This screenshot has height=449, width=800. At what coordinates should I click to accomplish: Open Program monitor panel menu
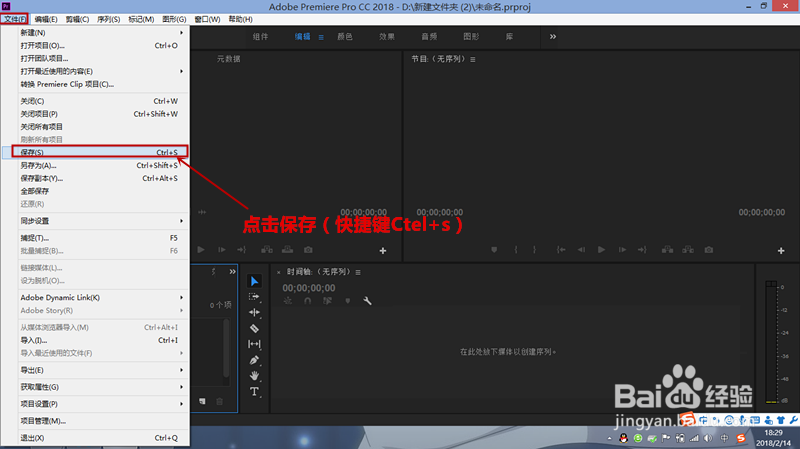473,59
